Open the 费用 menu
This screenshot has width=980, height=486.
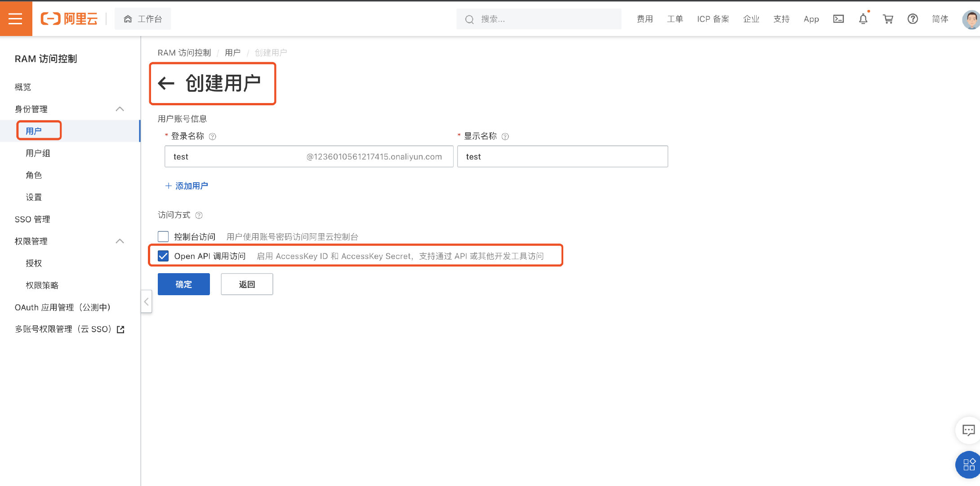click(x=645, y=19)
